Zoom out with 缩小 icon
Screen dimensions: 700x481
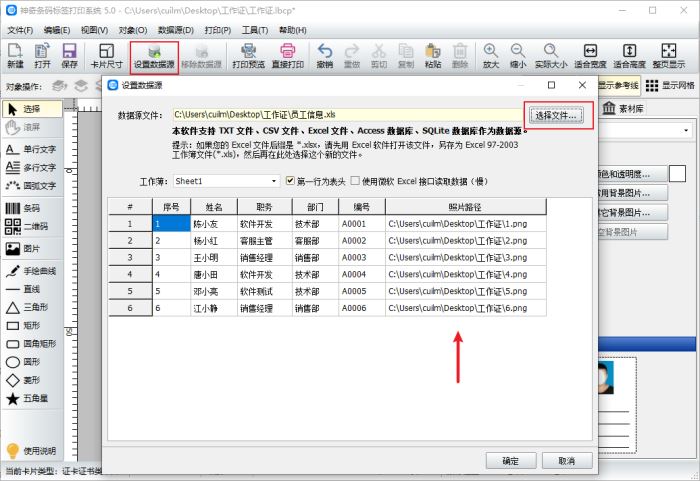click(x=518, y=56)
